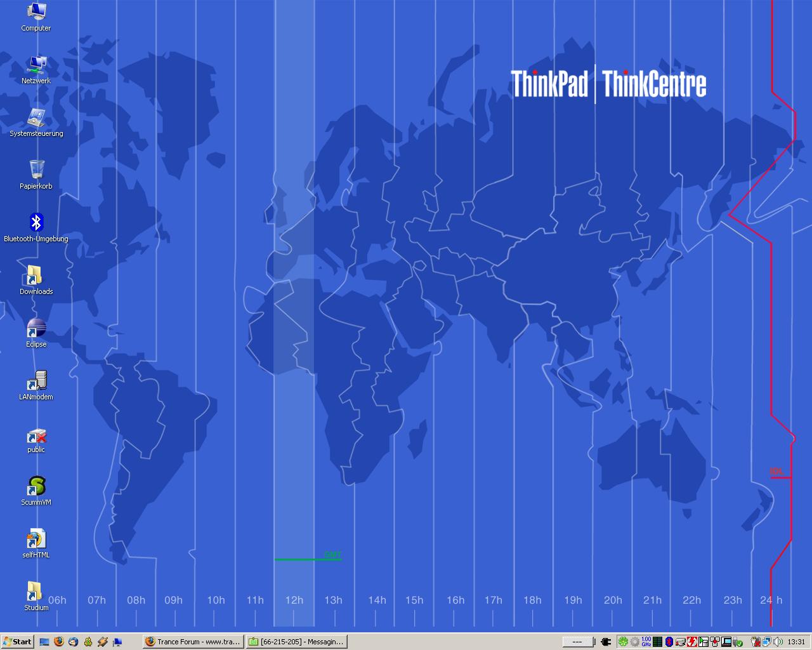Click the Start button
Screen dimensions: 812x650
click(17, 642)
